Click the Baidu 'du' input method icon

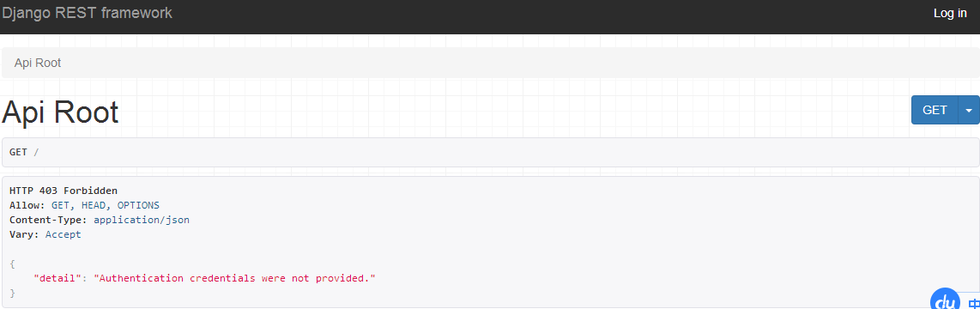coord(946,300)
